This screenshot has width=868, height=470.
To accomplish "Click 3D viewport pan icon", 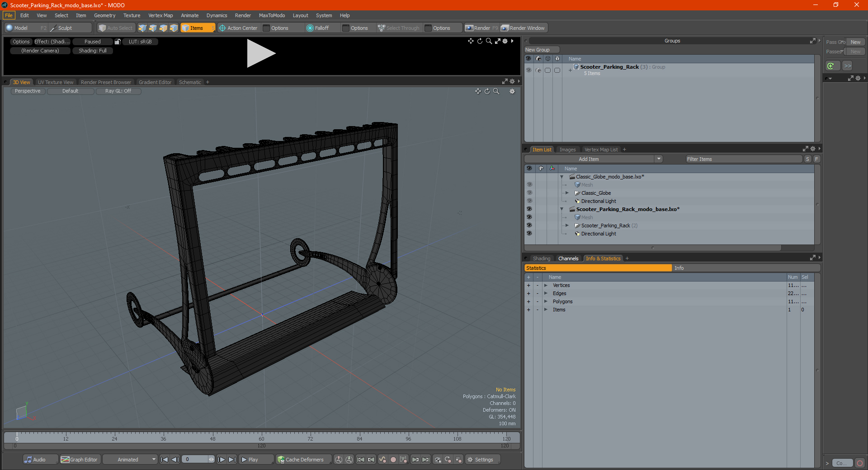I will pos(478,91).
